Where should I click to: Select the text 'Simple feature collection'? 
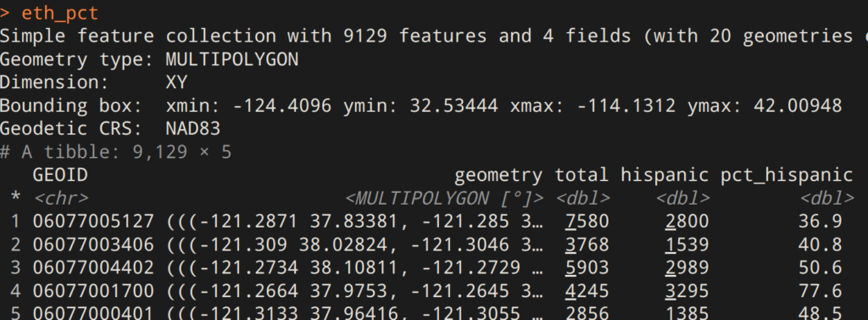(x=138, y=36)
